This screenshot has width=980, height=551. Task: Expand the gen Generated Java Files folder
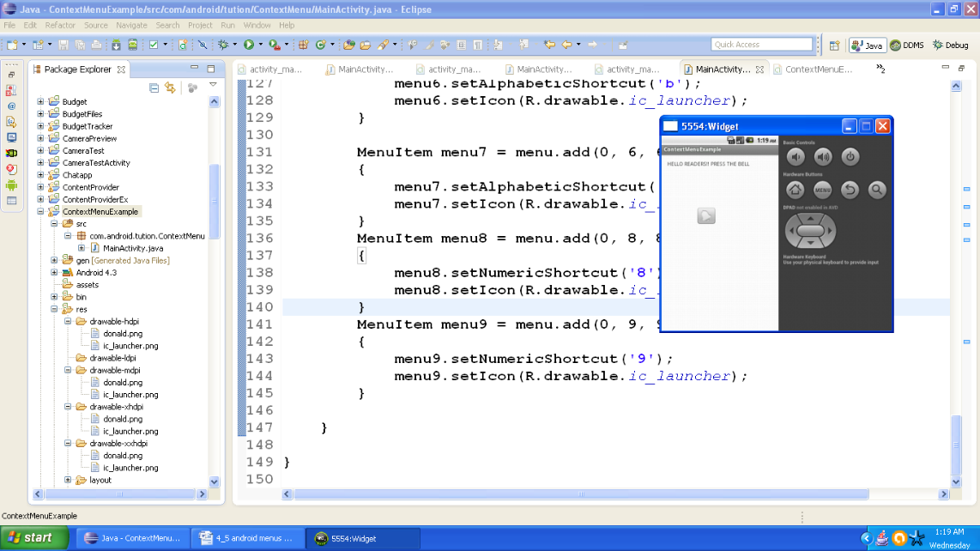tap(54, 260)
